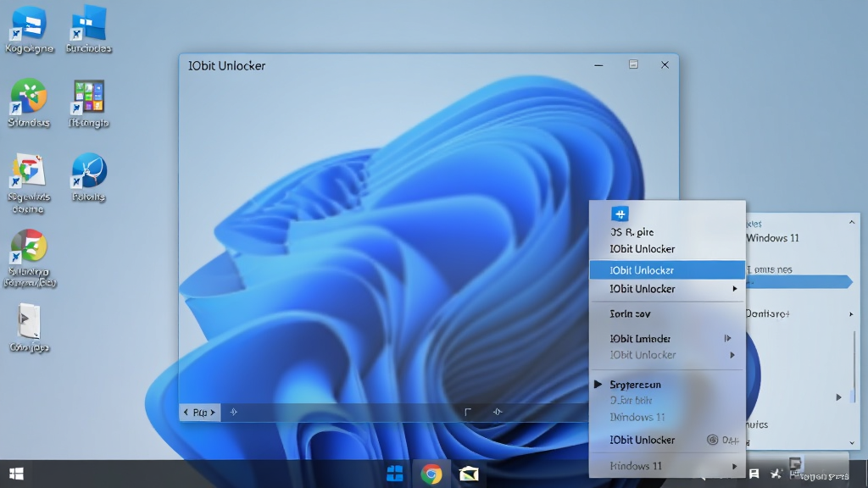
Task: Select the I omis nes row in side panel
Action: tap(770, 269)
